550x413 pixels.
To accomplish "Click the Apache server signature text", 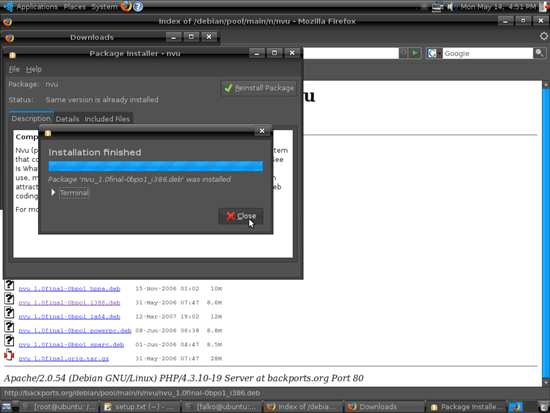I will pyautogui.click(x=184, y=378).
